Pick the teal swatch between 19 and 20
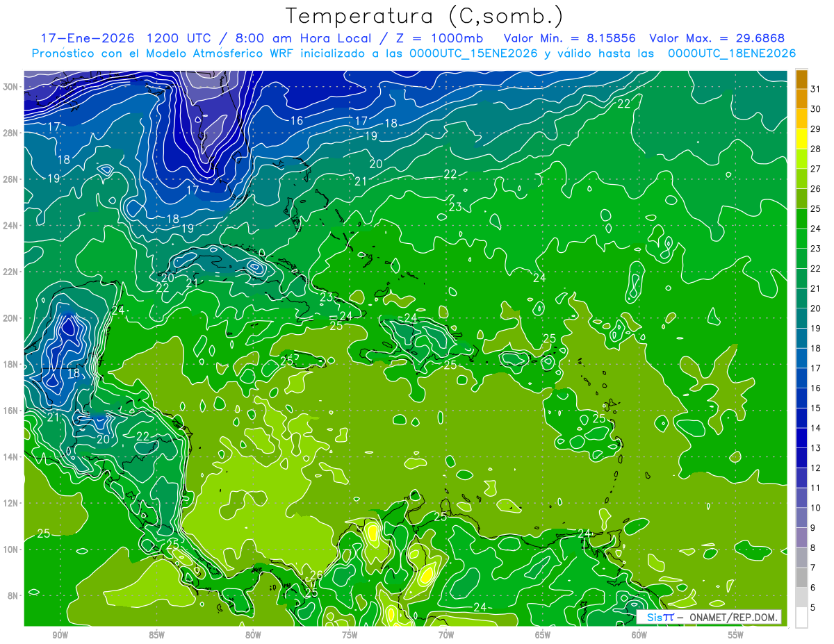The image size is (834, 644). pyautogui.click(x=801, y=318)
